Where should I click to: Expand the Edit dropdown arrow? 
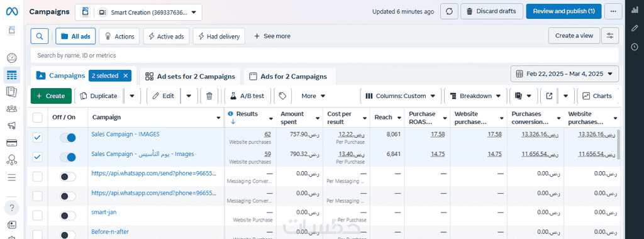click(x=189, y=96)
